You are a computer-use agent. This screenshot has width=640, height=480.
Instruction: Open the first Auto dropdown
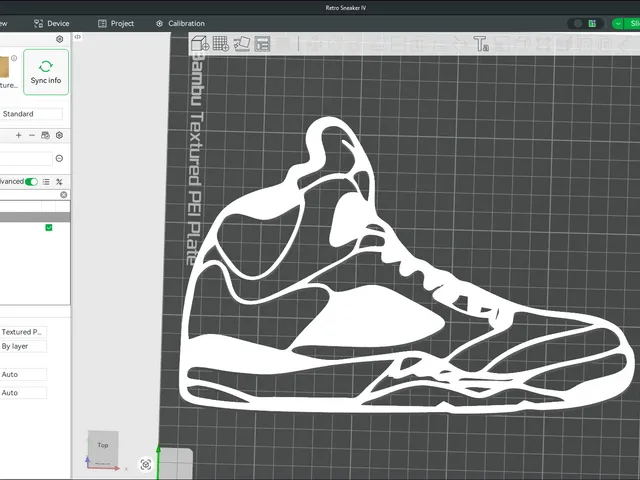[23, 374]
